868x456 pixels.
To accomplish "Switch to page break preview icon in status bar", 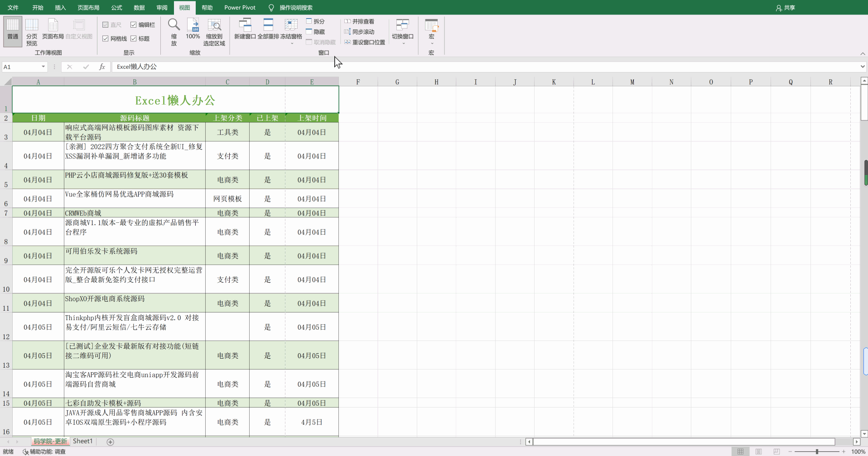I will click(x=776, y=451).
